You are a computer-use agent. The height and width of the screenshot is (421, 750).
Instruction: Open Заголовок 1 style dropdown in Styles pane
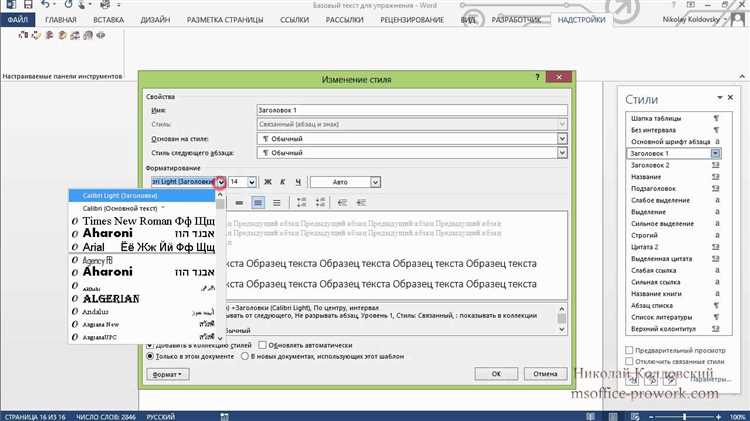pyautogui.click(x=716, y=154)
